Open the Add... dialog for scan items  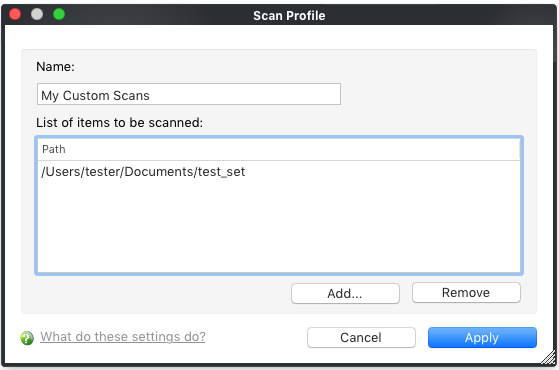[345, 294]
